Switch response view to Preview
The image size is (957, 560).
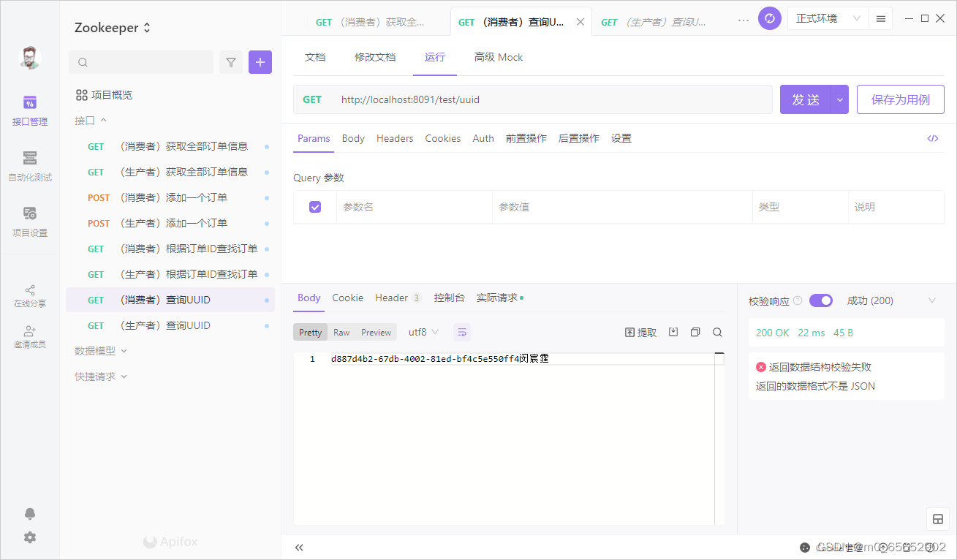[x=376, y=332]
